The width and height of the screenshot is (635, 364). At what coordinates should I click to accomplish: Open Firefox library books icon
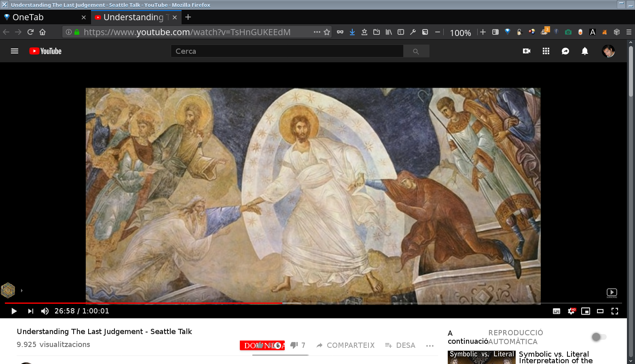point(389,32)
